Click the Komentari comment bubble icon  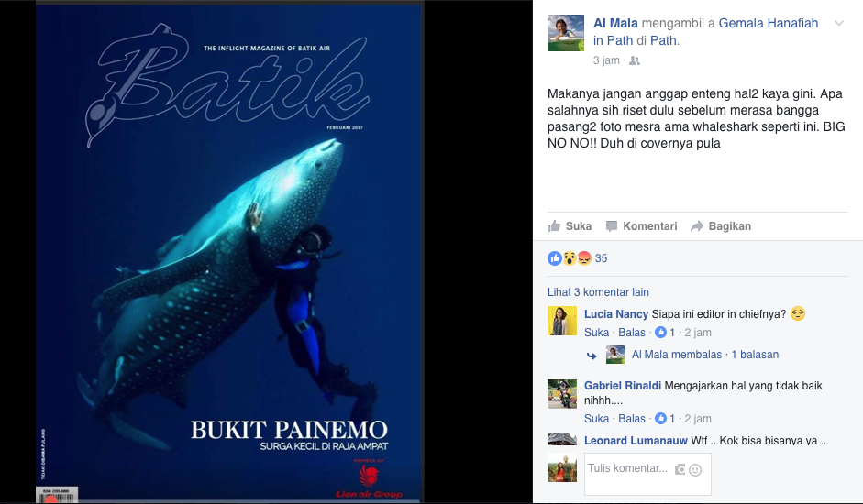(x=612, y=226)
